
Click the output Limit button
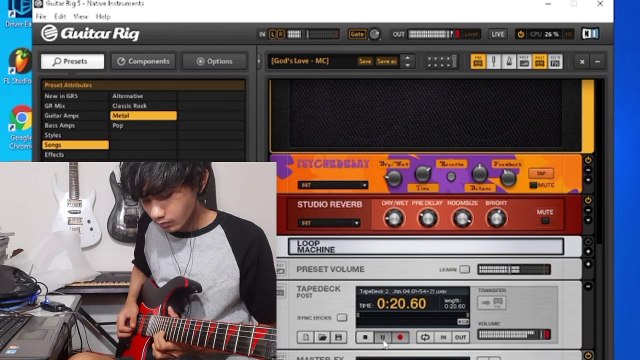[x=471, y=34]
